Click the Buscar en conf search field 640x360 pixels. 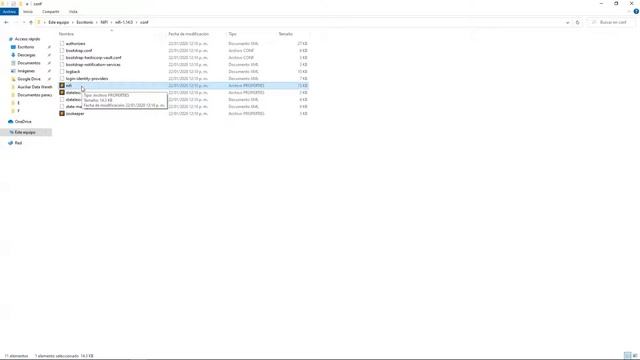[612, 22]
